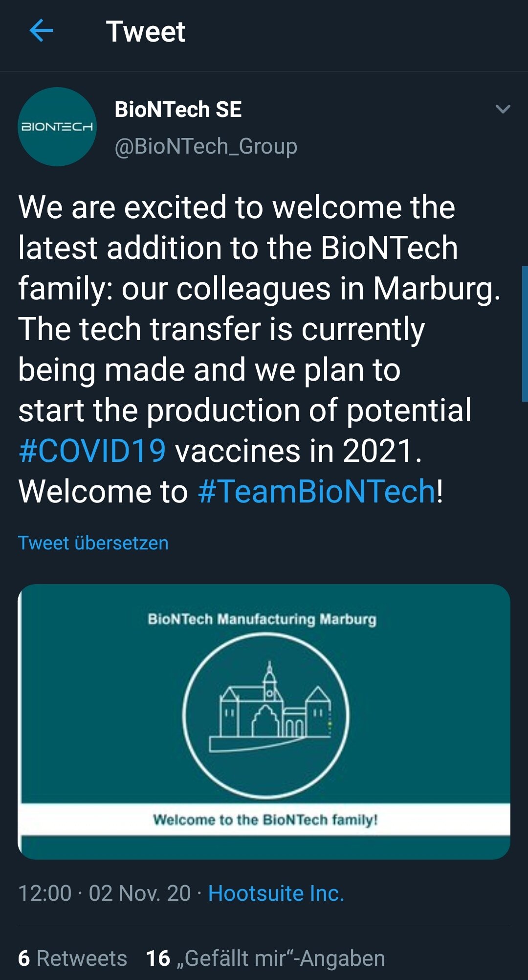The width and height of the screenshot is (528, 980).
Task: Open the @BioNTech_Group handle
Action: (x=205, y=146)
